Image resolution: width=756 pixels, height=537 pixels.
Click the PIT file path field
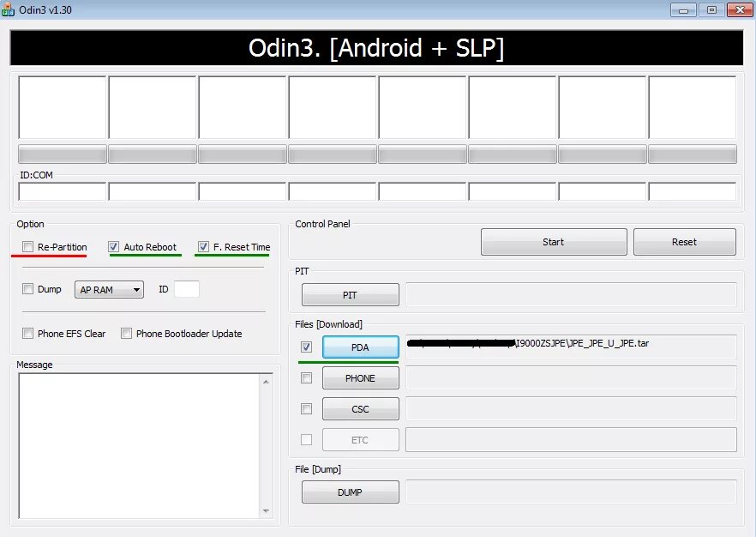571,295
